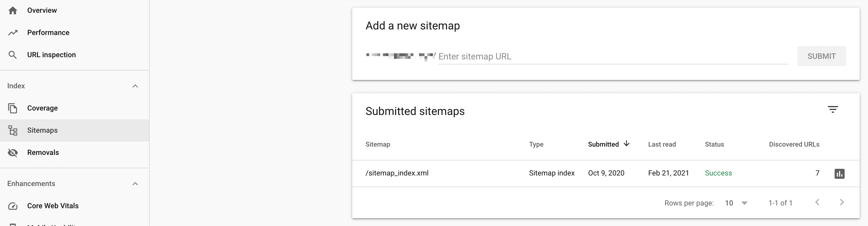Click the Removals crossed-eye icon
The height and width of the screenshot is (226, 868).
(x=13, y=153)
